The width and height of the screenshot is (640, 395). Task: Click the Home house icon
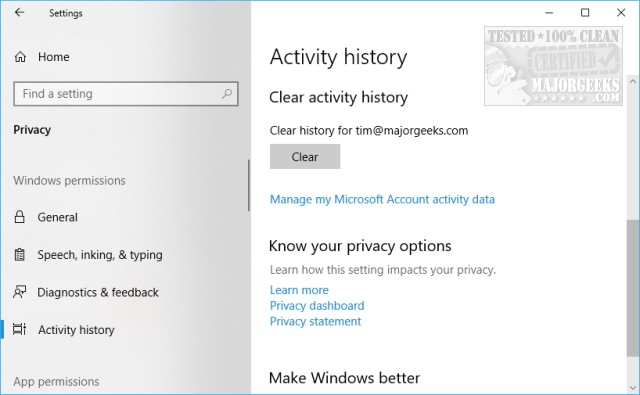[20, 57]
